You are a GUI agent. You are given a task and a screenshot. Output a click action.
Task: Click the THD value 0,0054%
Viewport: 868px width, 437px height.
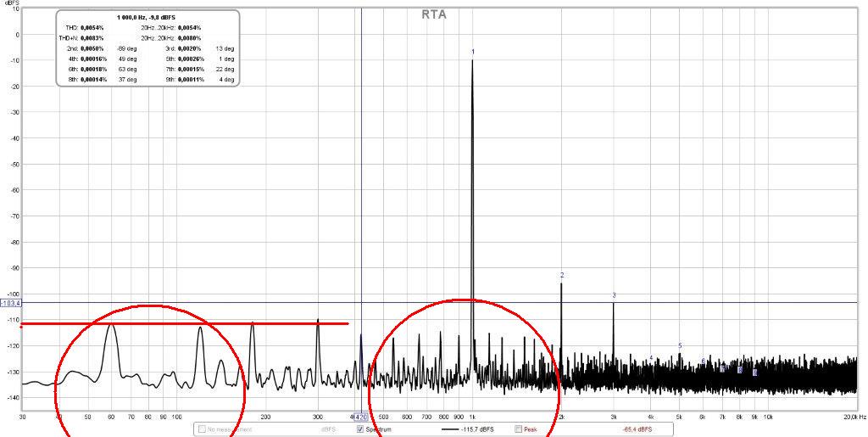click(x=92, y=28)
